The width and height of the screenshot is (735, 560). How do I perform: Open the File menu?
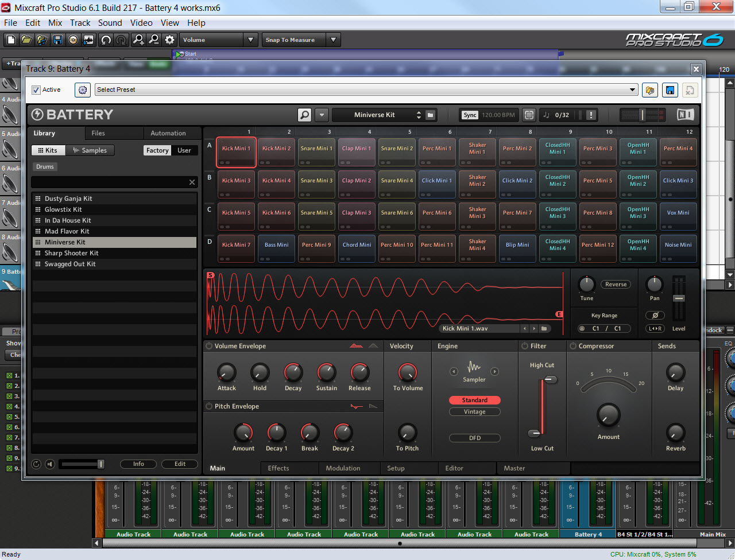[10, 23]
